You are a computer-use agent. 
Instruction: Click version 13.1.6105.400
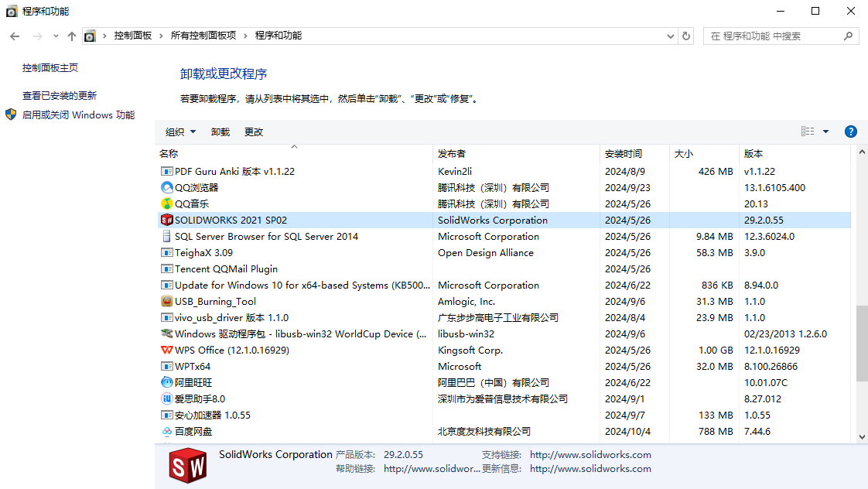pyautogui.click(x=774, y=187)
